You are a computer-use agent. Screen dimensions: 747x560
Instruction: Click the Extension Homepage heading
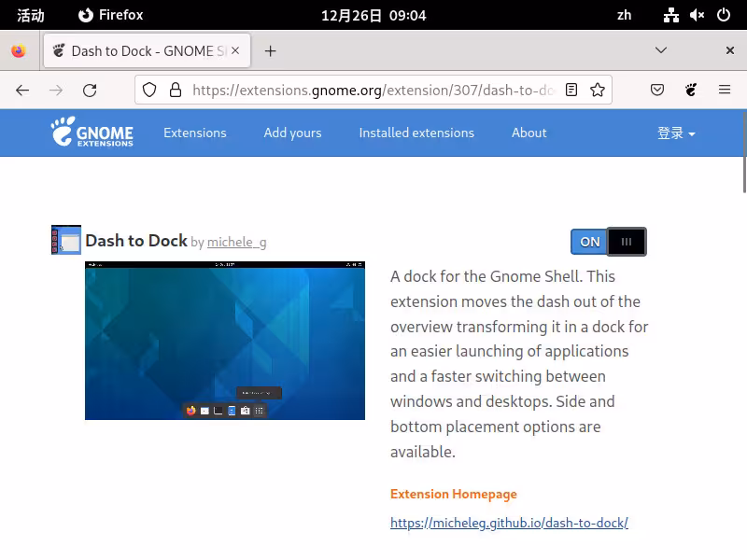[454, 495]
